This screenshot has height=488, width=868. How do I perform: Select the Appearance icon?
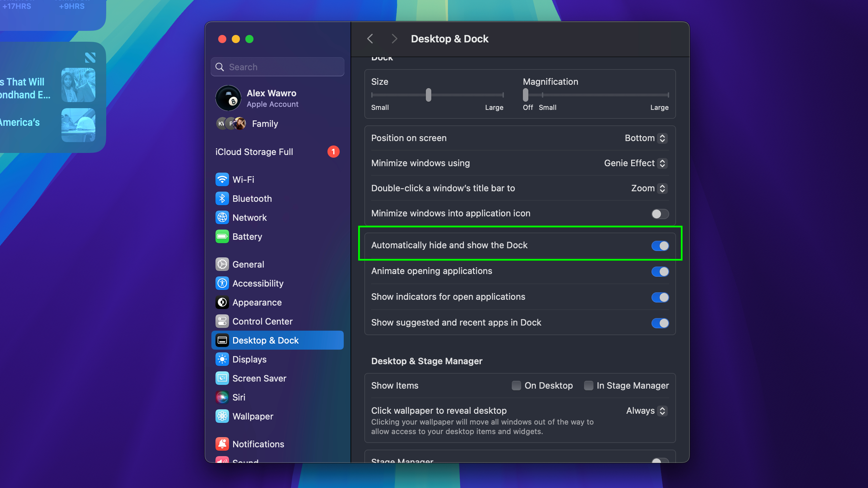(x=222, y=302)
